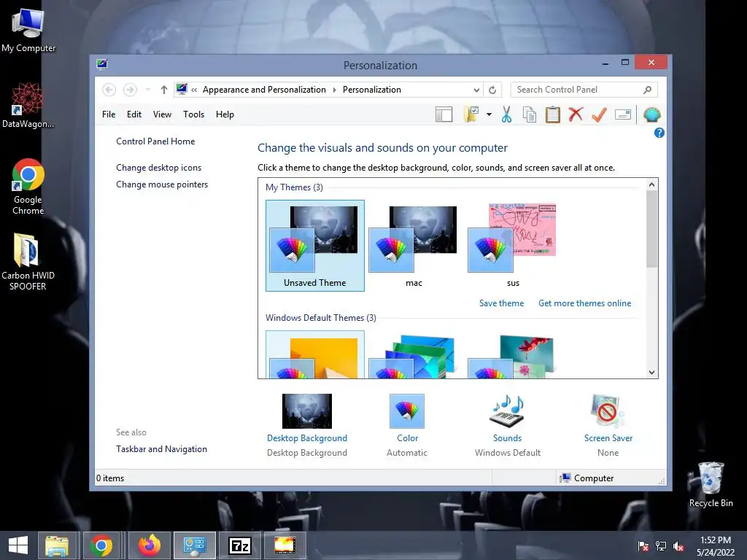Open the Google Chrome desktop shortcut
The image size is (747, 560).
tap(28, 187)
